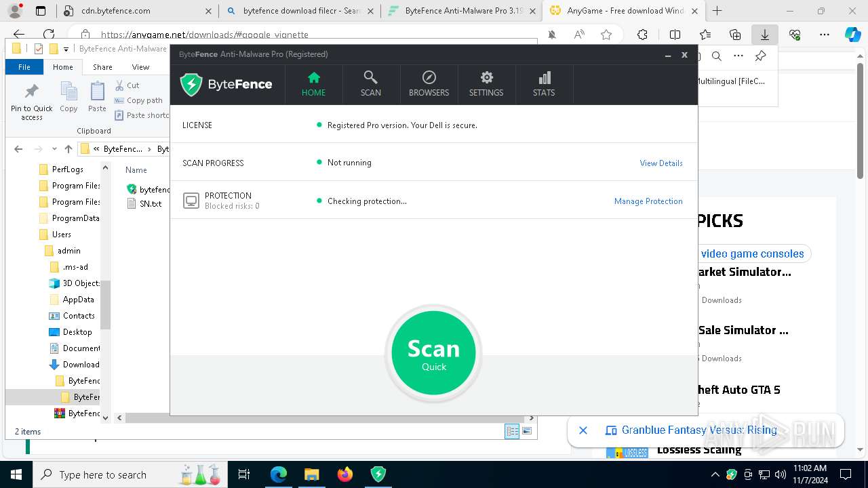Click the Protection monitor icon
The width and height of the screenshot is (868, 488).
[191, 201]
